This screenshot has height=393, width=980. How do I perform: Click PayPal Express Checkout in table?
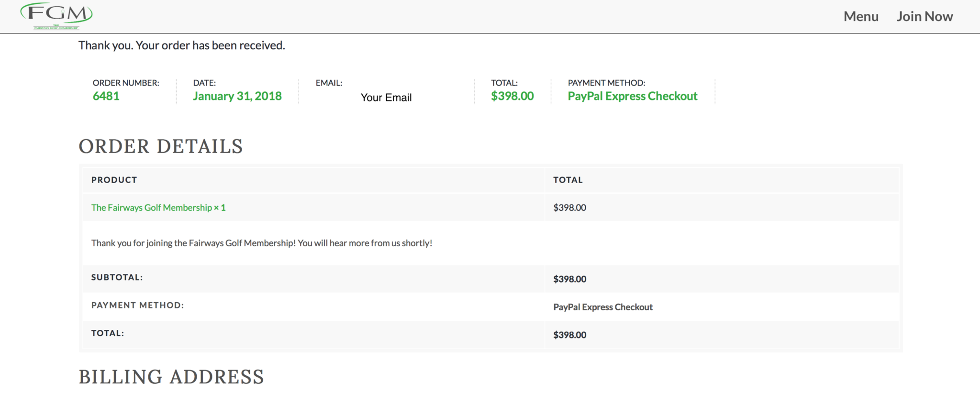[603, 307]
